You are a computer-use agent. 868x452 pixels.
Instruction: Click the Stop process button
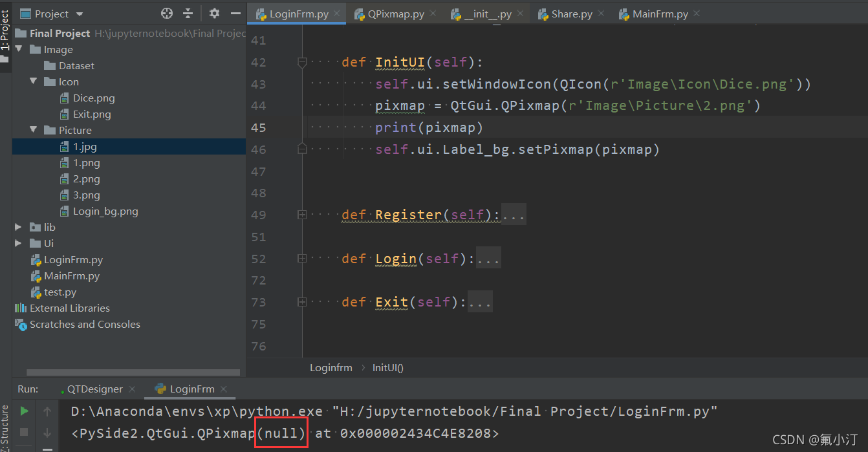pyautogui.click(x=24, y=431)
